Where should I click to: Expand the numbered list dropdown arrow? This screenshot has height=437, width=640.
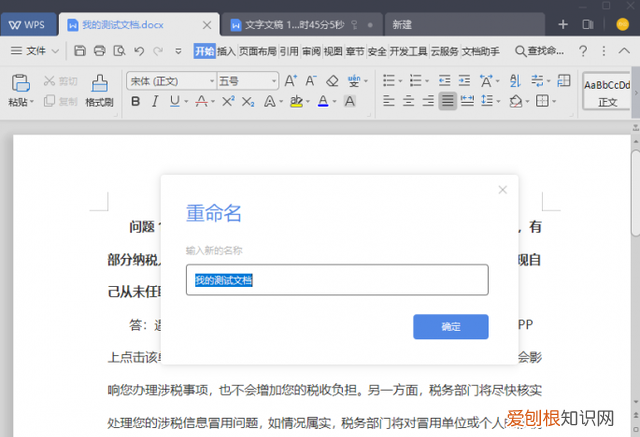[x=427, y=81]
